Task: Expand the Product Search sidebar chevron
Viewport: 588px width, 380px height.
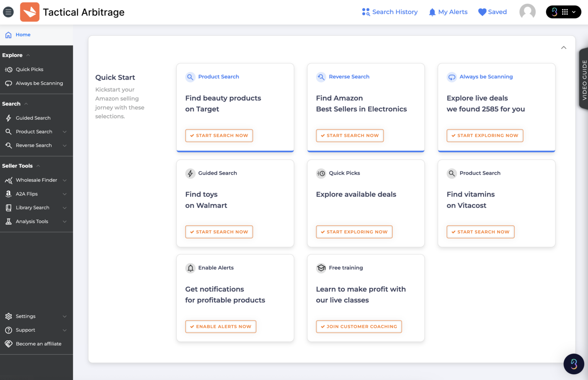Action: pos(65,131)
